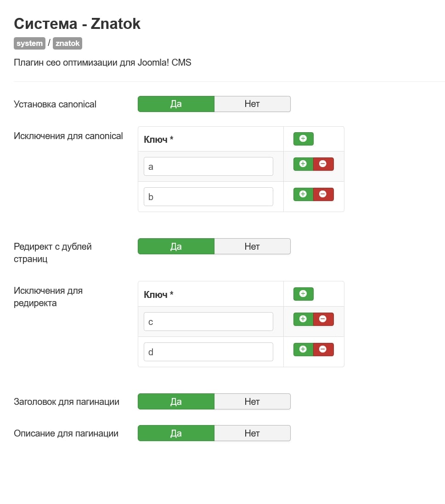Remove redirect exclusion row 'c'
Viewport: 445px width, 504px height.
pos(323,319)
